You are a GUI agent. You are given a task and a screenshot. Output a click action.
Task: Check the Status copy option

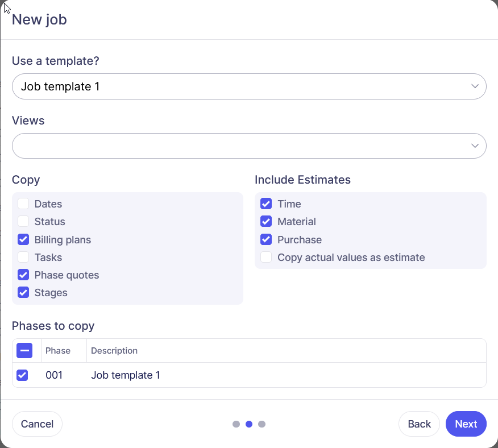pyautogui.click(x=23, y=222)
